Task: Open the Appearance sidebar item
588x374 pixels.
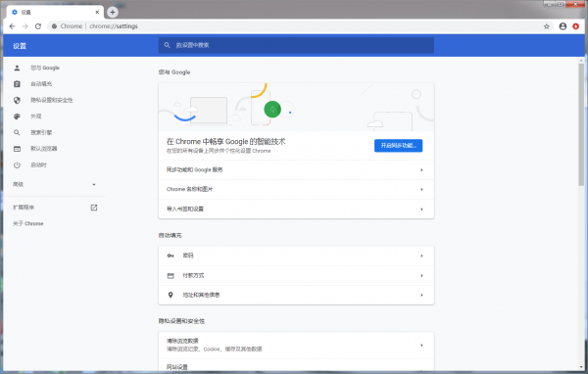Action: 36,117
